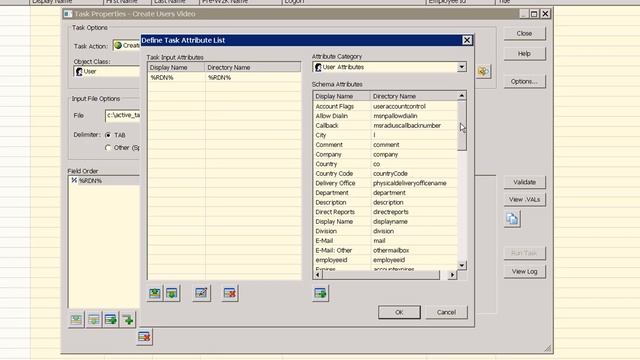Move field up in Field Order panel
The image size is (640, 360).
pos(76,320)
